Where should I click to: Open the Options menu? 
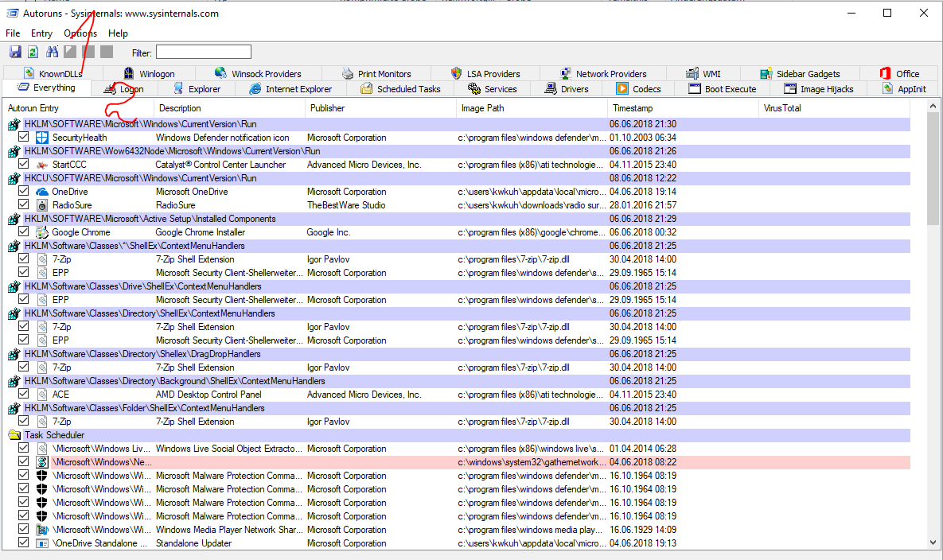point(80,33)
